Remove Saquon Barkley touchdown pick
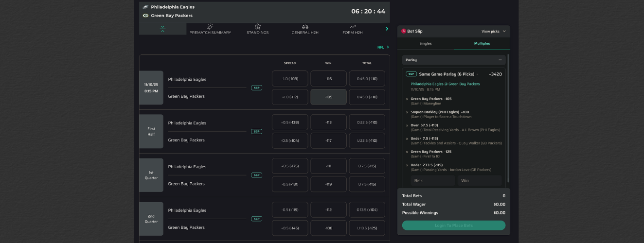 (x=407, y=112)
